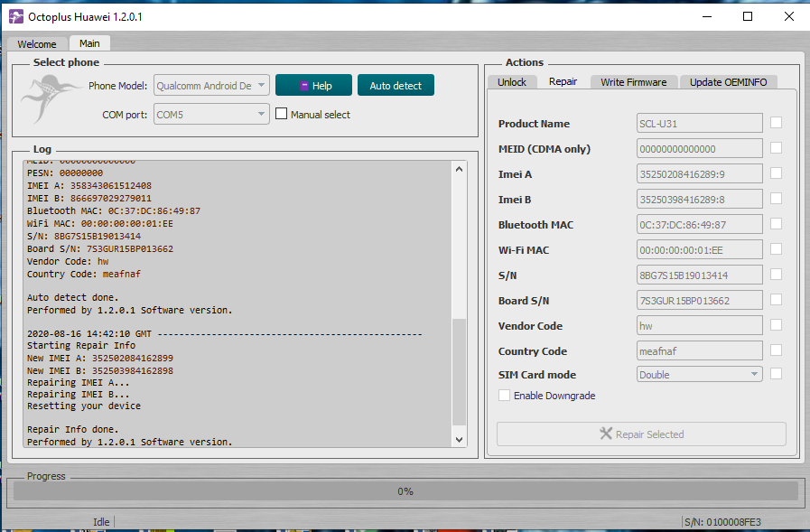Click the log scrollbar thumb
Image resolution: width=810 pixels, height=532 pixels.
point(459,372)
